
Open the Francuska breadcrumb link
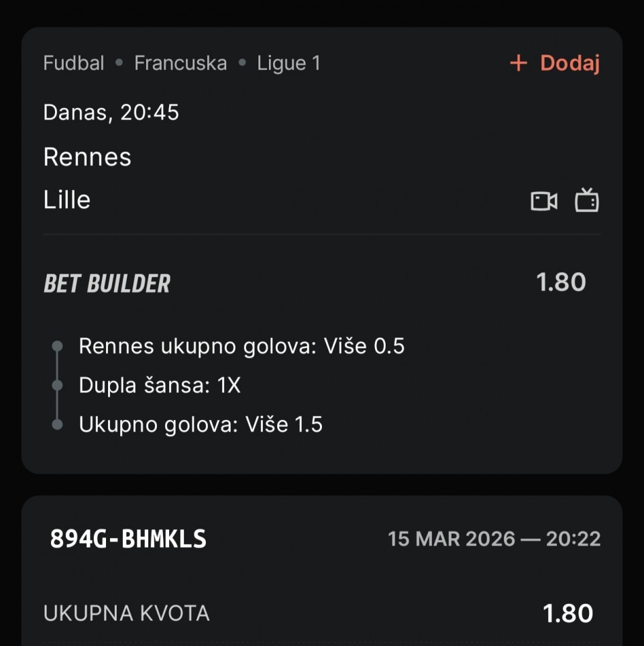pos(180,64)
